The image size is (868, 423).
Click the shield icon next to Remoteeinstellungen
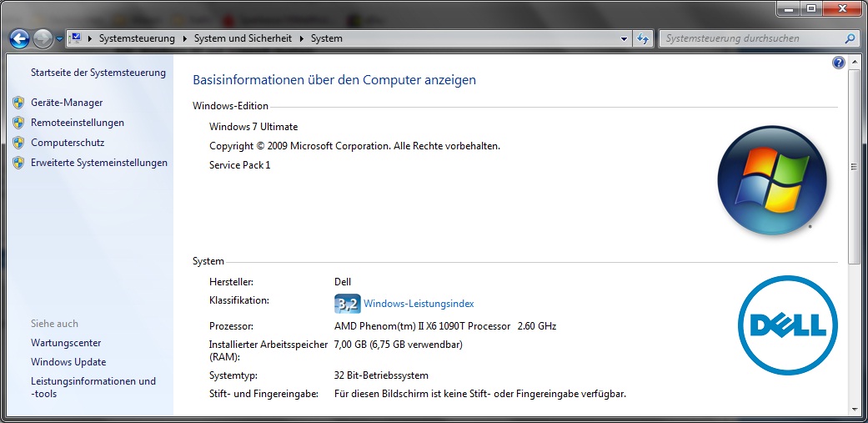coord(19,123)
